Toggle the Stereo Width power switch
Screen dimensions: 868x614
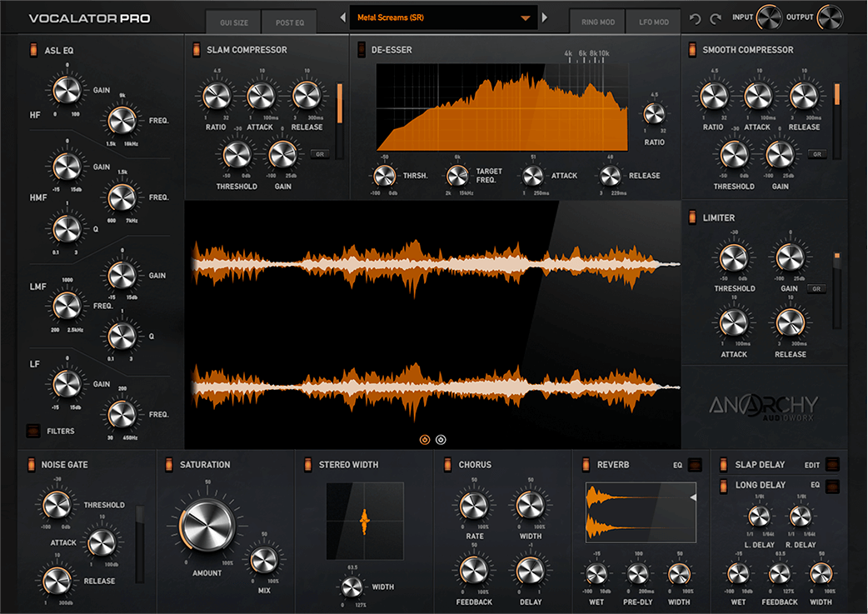click(307, 465)
